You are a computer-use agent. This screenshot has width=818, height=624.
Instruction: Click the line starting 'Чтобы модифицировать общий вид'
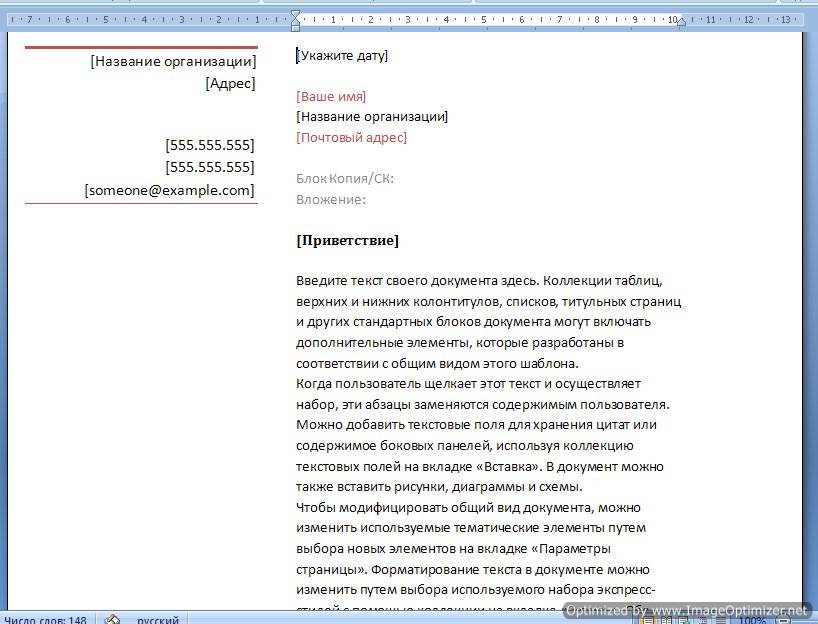coord(468,508)
